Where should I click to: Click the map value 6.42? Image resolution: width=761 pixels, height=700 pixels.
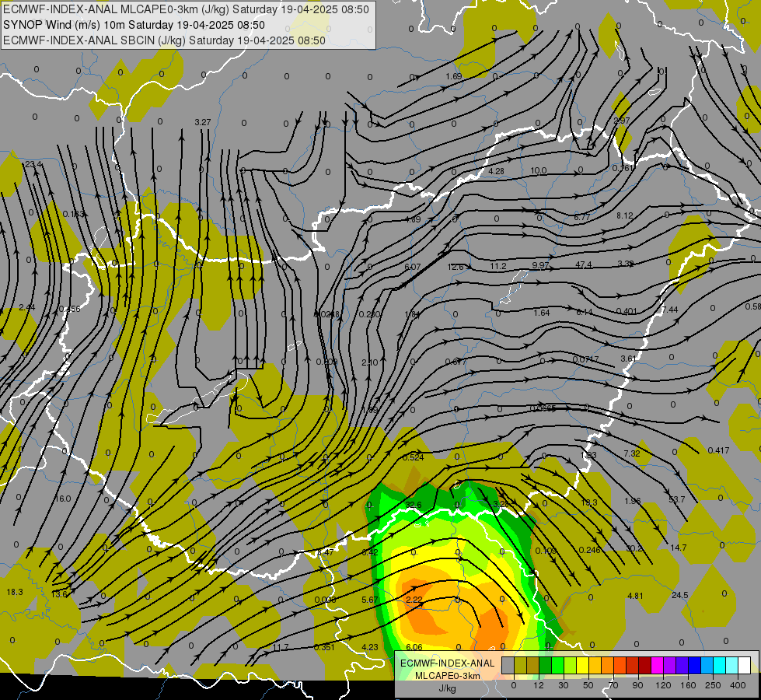(x=370, y=552)
